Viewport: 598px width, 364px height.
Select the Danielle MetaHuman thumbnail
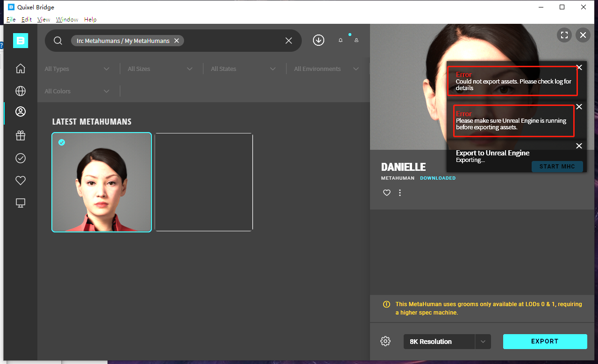[x=101, y=182]
